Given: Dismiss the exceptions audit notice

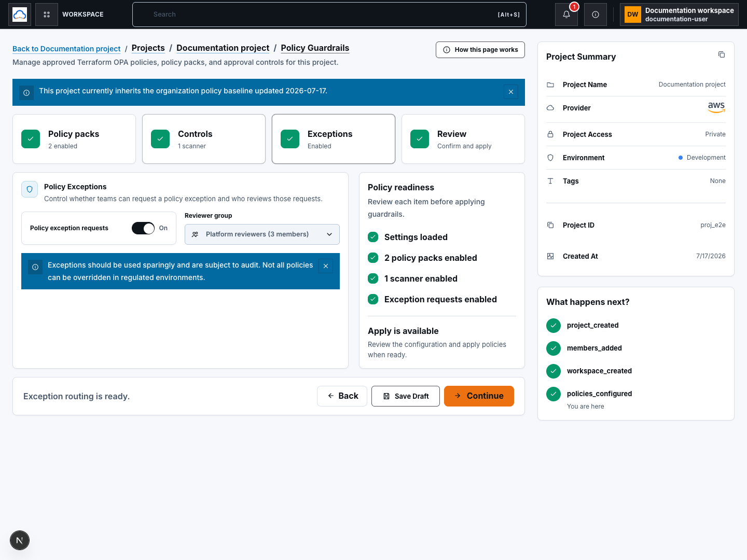Looking at the screenshot, I should (326, 266).
